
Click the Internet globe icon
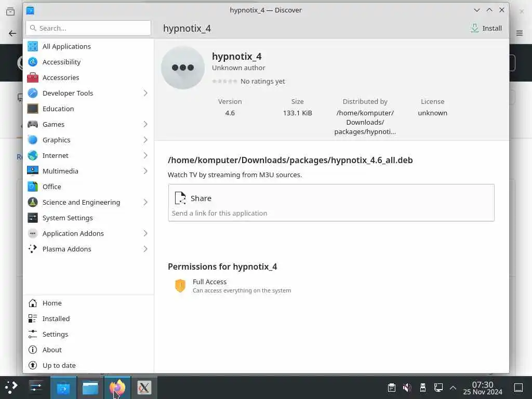pyautogui.click(x=33, y=155)
